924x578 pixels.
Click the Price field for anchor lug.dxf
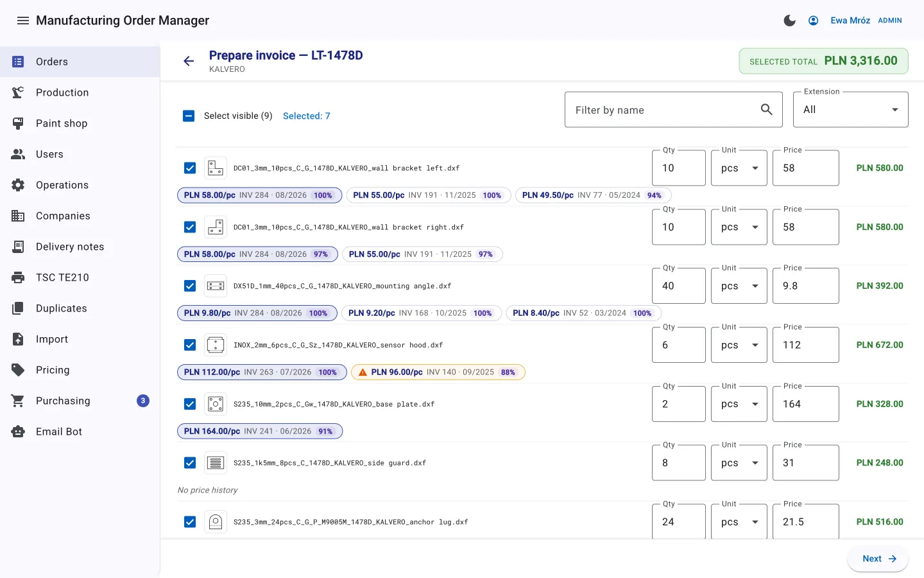pyautogui.click(x=806, y=522)
